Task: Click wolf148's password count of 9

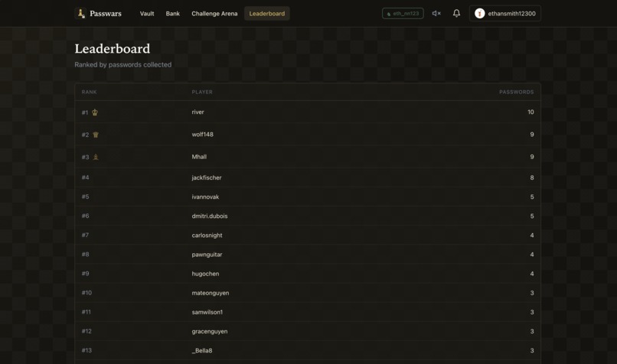Action: point(532,135)
